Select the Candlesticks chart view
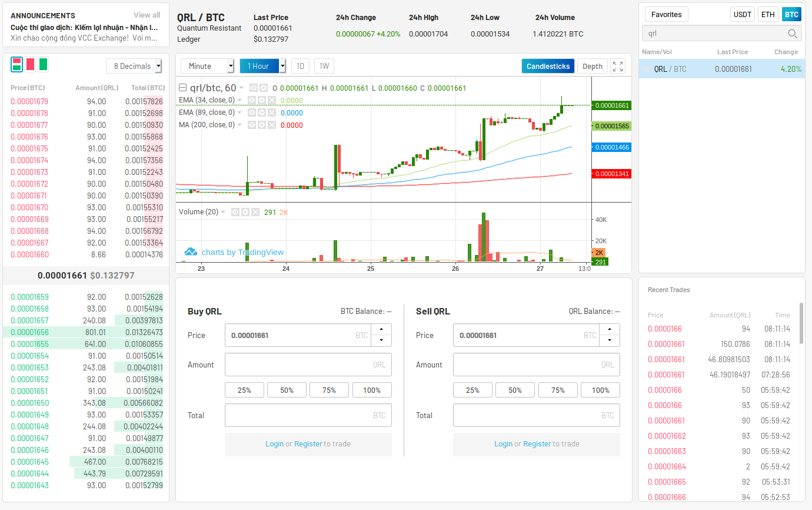 [548, 66]
